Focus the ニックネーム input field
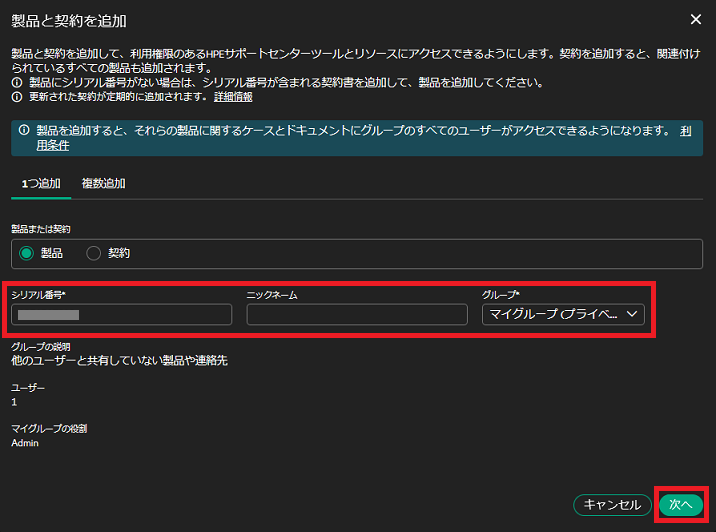Viewport: 716px width, 532px height. click(x=356, y=315)
